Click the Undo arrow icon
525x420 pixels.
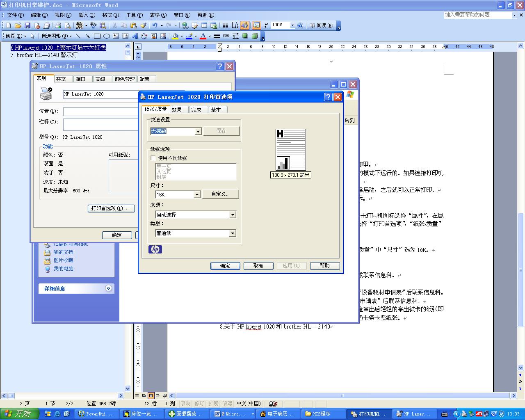coord(155,25)
